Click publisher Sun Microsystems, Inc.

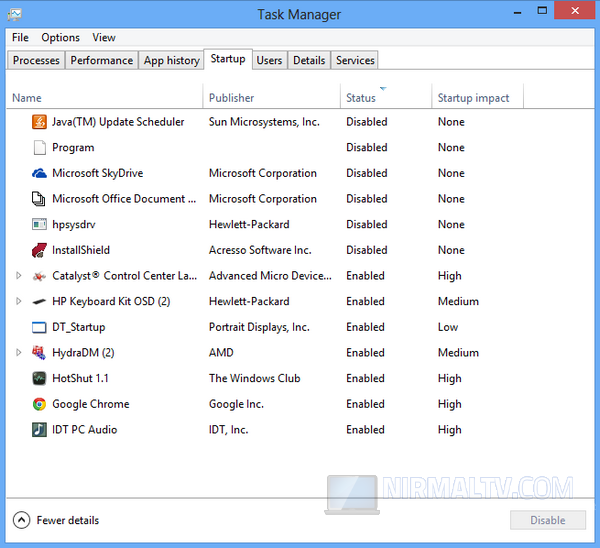(264, 122)
